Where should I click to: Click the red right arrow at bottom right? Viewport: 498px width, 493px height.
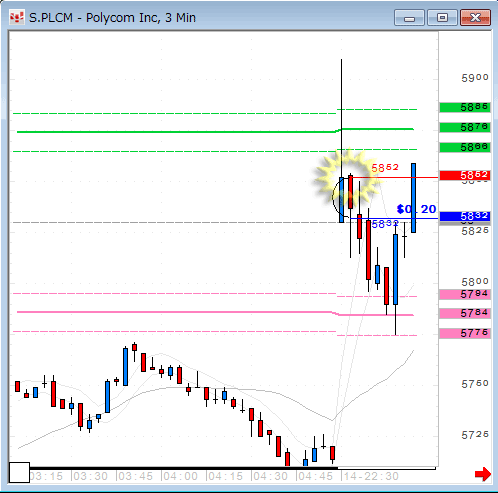483,474
